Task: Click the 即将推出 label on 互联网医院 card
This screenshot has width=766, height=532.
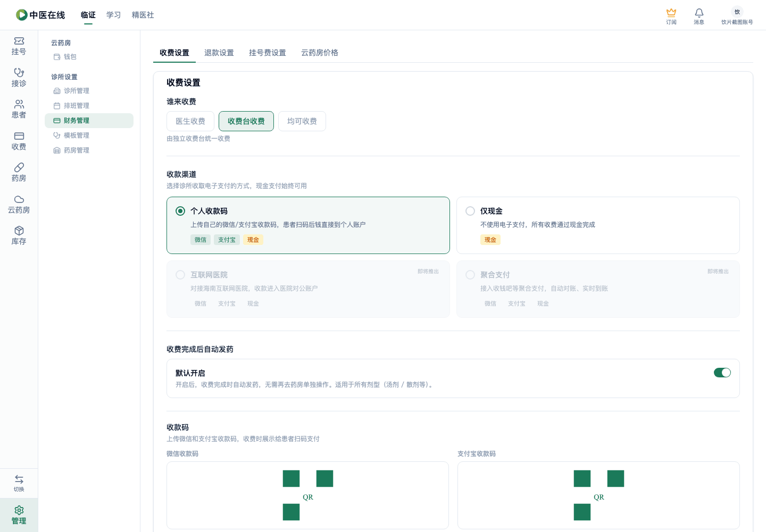Action: coord(428,272)
